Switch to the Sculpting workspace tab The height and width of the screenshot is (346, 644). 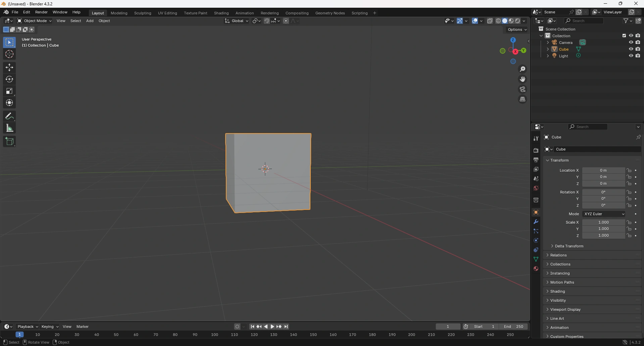coord(143,13)
